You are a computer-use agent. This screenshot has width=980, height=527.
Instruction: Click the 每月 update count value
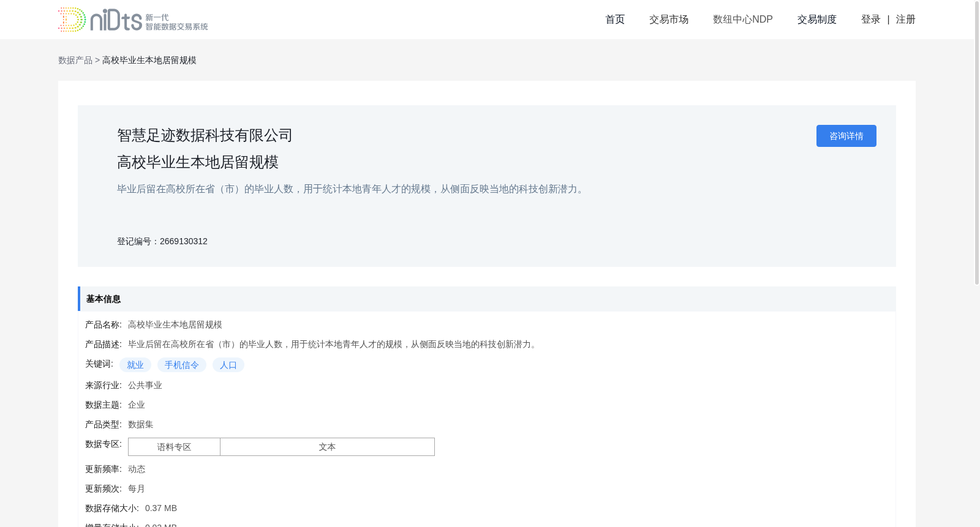(x=137, y=488)
